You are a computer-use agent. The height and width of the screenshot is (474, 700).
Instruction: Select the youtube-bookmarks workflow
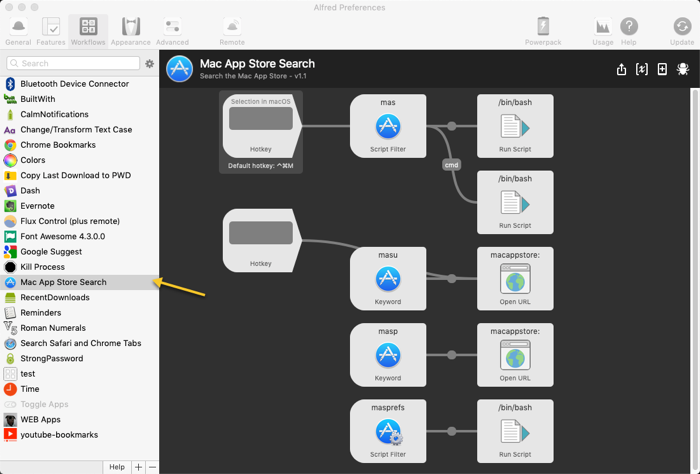coord(79,435)
